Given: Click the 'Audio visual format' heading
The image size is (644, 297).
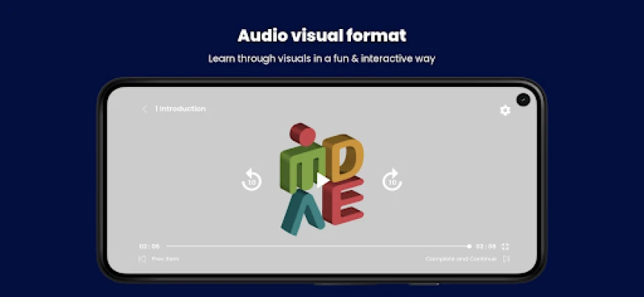Looking at the screenshot, I should click(x=322, y=36).
